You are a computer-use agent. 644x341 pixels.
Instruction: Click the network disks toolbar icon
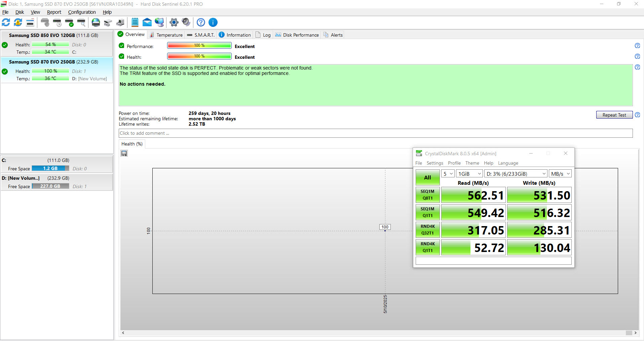coord(108,23)
